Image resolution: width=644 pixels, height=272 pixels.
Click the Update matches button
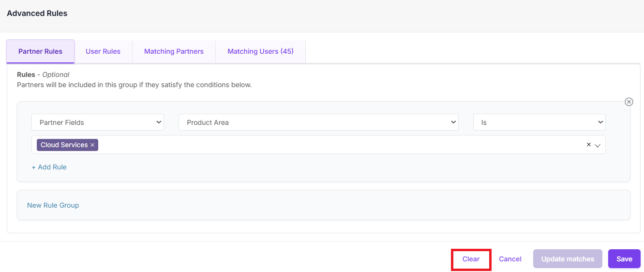pyautogui.click(x=568, y=259)
